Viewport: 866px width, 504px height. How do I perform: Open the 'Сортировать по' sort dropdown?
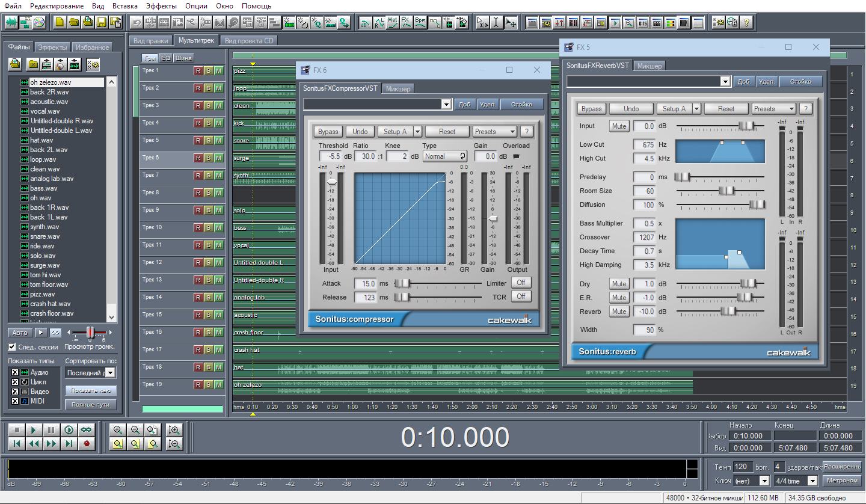pos(90,373)
